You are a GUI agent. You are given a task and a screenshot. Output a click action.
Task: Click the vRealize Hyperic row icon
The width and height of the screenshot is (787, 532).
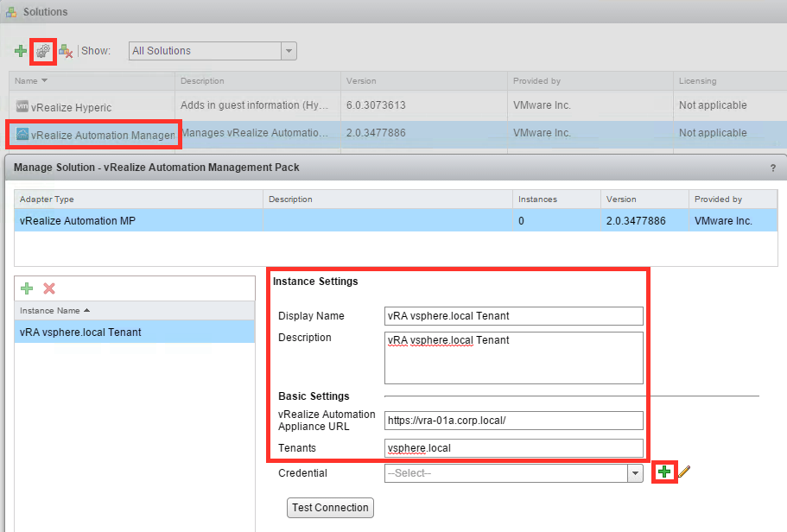tap(22, 106)
